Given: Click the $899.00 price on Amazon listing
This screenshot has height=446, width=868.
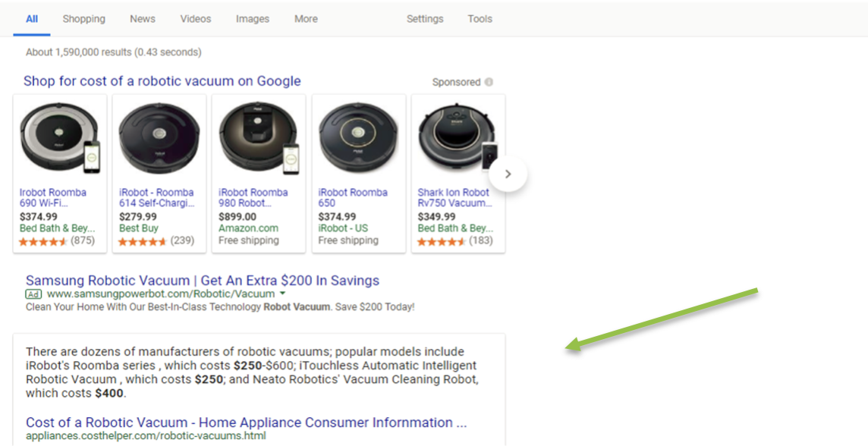Looking at the screenshot, I should pyautogui.click(x=237, y=215).
